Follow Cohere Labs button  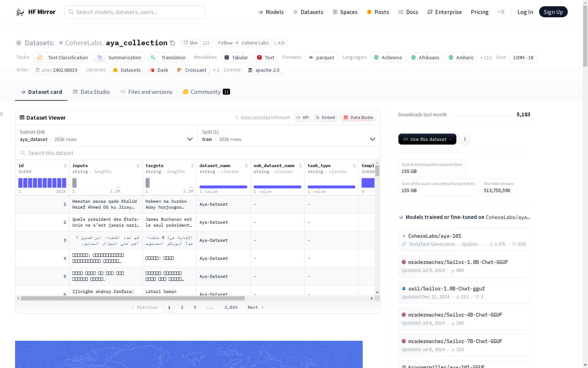click(x=243, y=43)
